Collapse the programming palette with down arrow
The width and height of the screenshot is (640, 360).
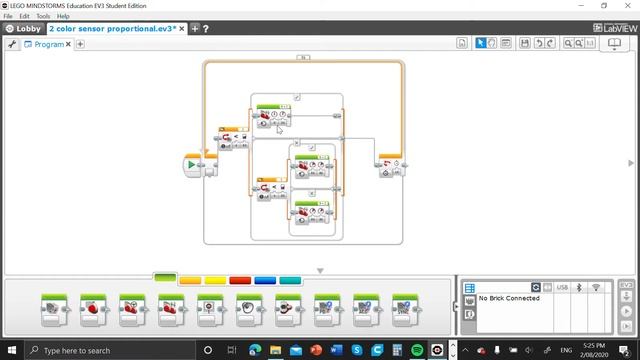(320, 271)
